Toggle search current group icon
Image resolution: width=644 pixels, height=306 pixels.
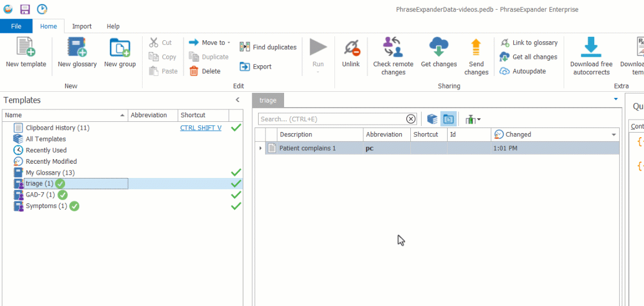448,119
